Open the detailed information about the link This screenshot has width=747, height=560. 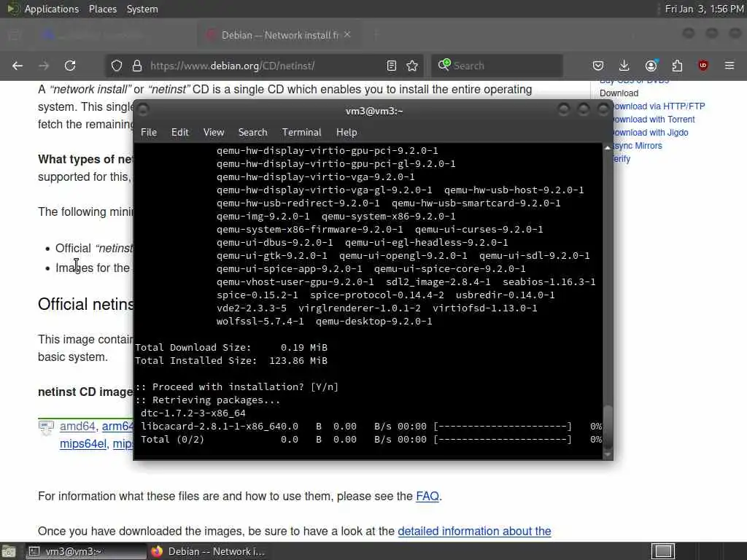click(x=474, y=531)
